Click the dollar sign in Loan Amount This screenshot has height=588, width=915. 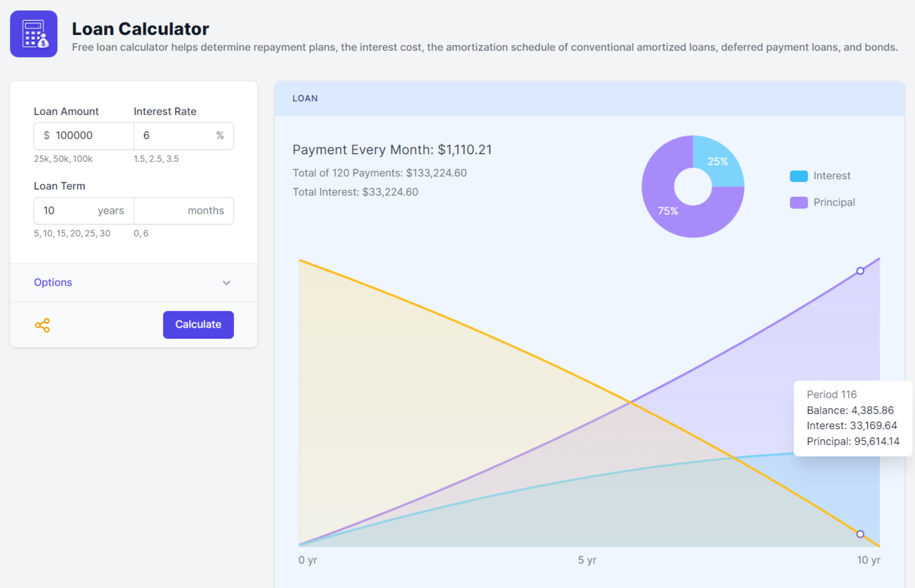tap(46, 136)
